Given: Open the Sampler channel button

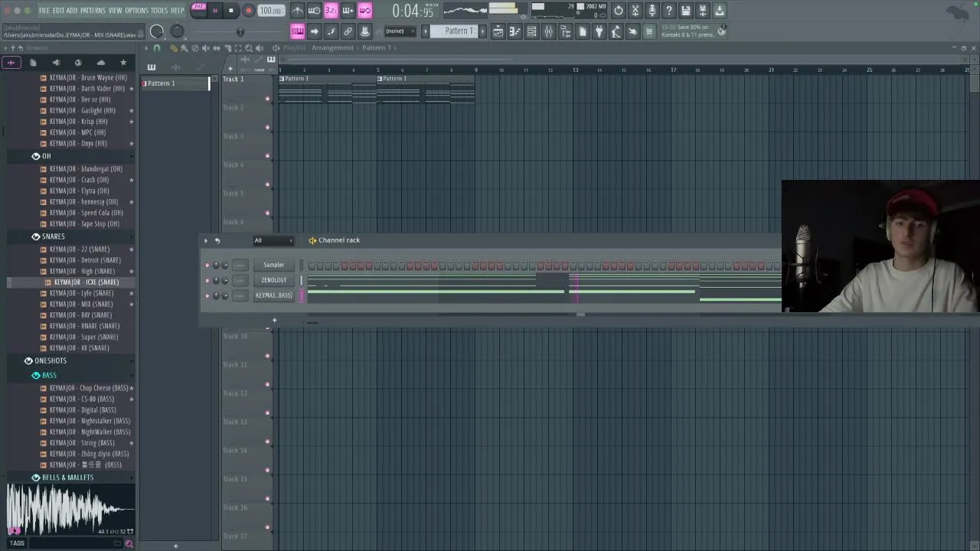Looking at the screenshot, I should 273,265.
